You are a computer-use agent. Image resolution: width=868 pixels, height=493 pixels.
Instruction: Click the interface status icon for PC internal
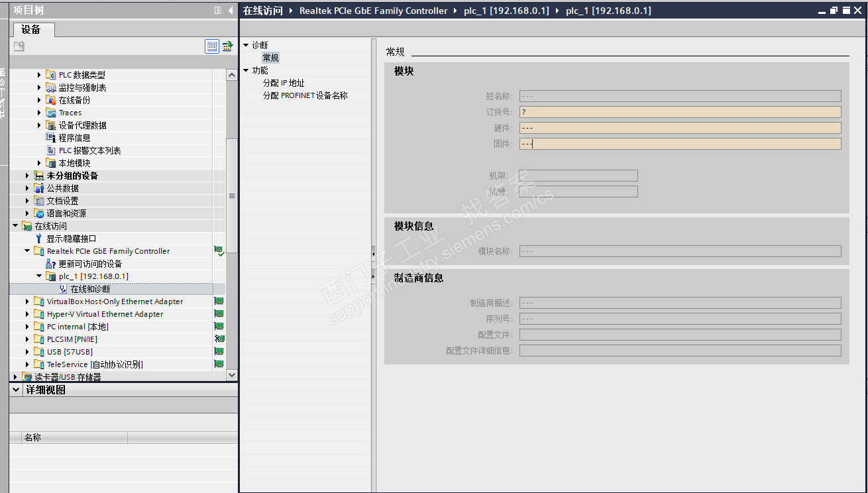[x=219, y=327]
